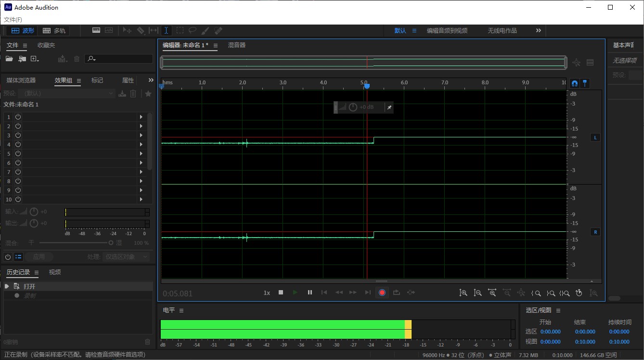Open the 处理 selection dropdown
644x360 pixels.
pyautogui.click(x=126, y=257)
